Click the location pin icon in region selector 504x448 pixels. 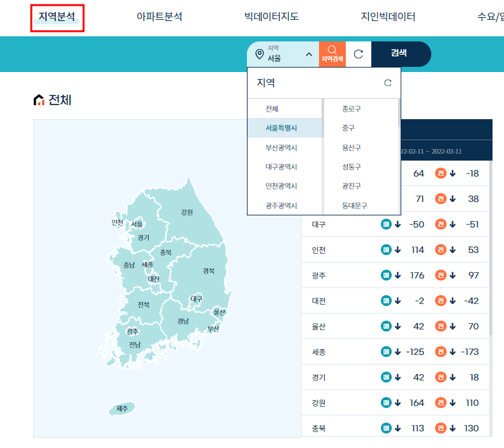point(260,54)
